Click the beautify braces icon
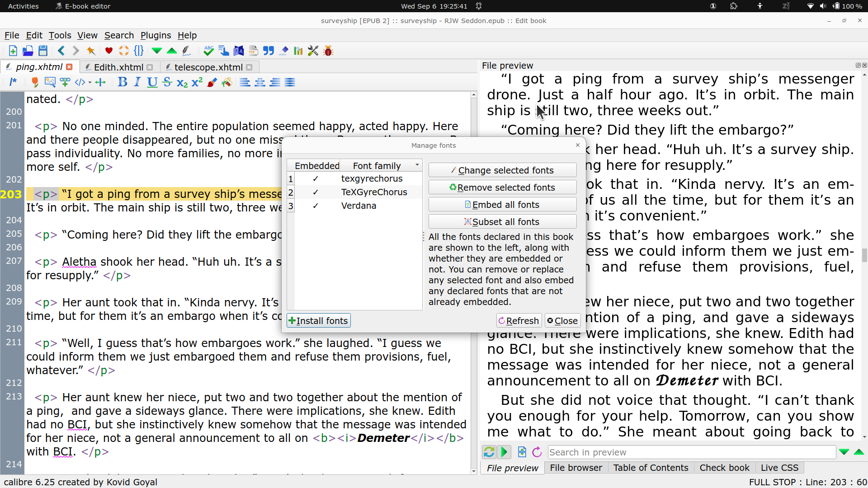 tap(139, 51)
